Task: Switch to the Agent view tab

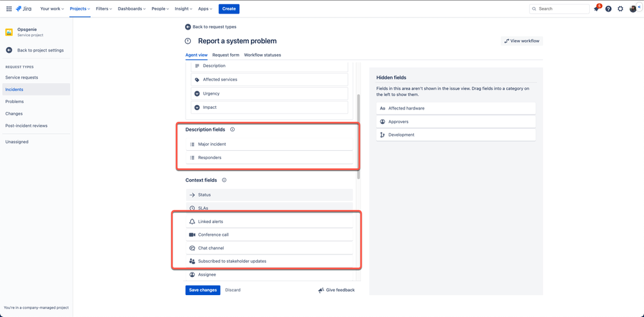Action: pos(197,55)
